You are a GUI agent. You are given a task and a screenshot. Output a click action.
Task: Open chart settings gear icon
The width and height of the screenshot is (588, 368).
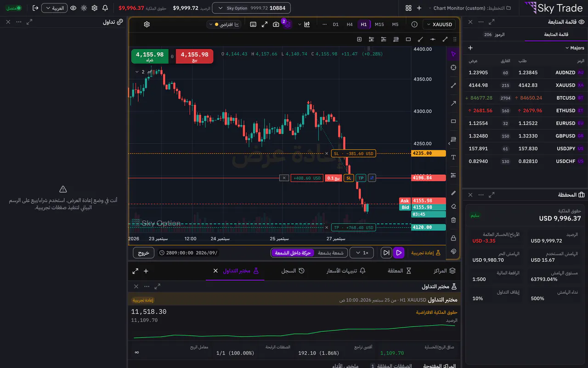pos(147,24)
